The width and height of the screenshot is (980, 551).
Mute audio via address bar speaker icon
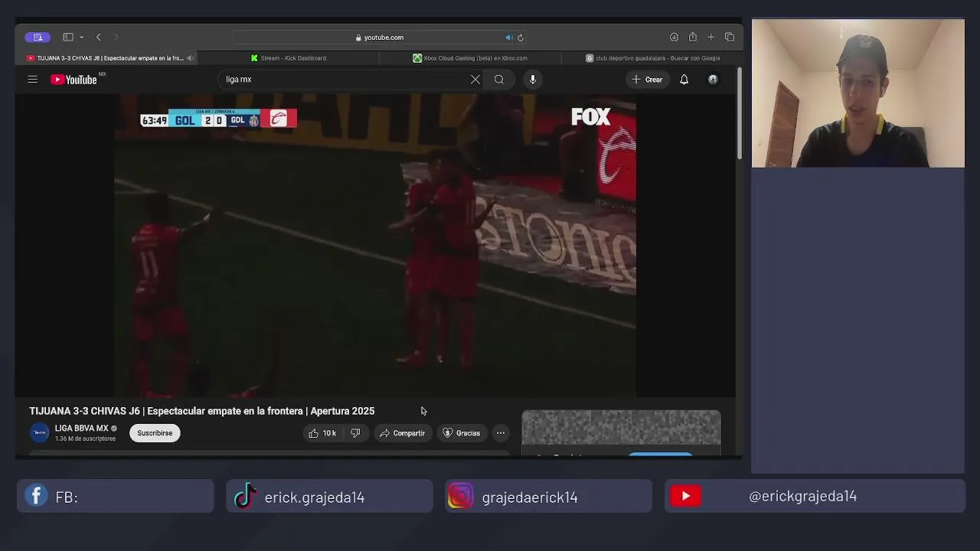pyautogui.click(x=509, y=37)
